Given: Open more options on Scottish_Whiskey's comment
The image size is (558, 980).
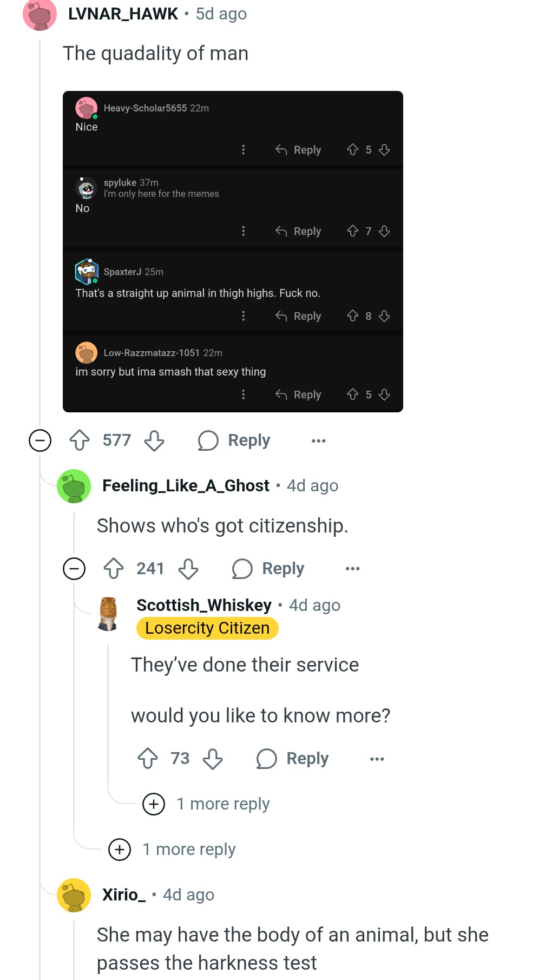Looking at the screenshot, I should [x=377, y=759].
